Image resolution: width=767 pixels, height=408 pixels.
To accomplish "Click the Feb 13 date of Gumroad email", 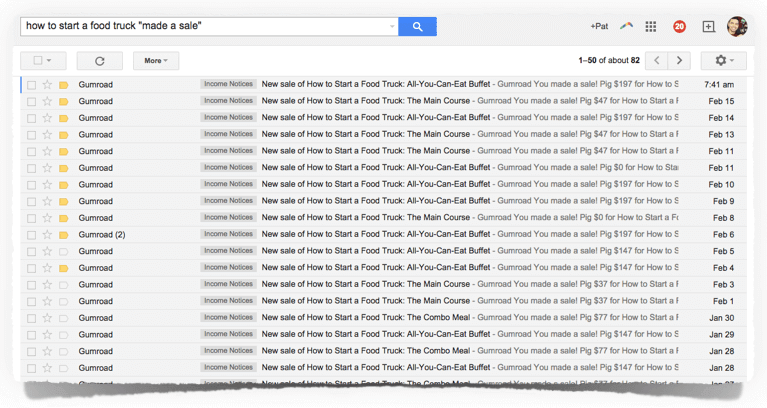I will point(721,135).
